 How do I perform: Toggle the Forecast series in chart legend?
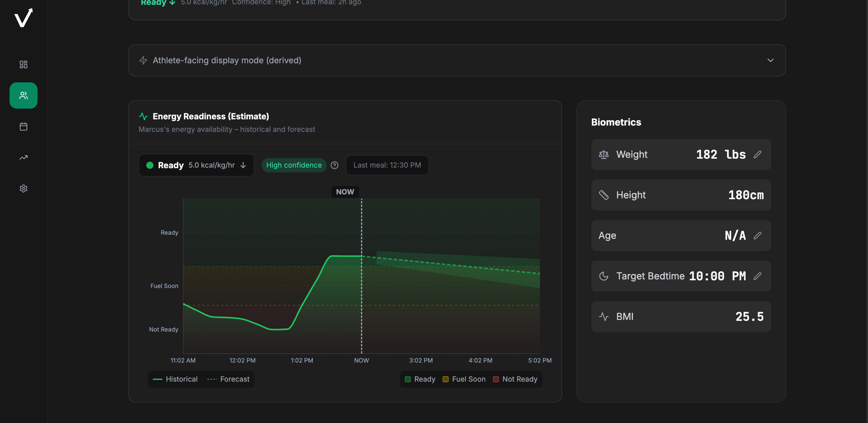click(x=228, y=379)
